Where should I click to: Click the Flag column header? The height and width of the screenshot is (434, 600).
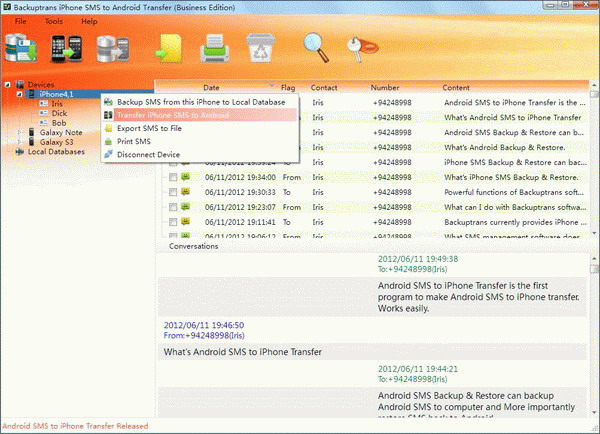click(288, 88)
